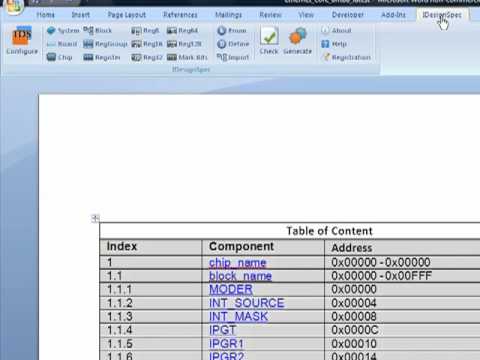The width and height of the screenshot is (480, 360).
Task: Click the address cell 0x00010
Action: pos(354,344)
